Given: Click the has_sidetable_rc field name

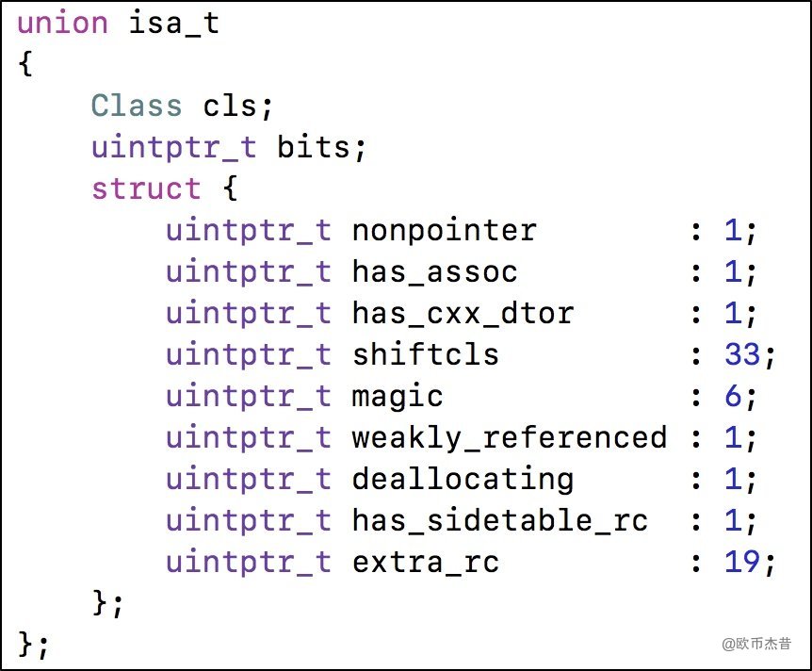Looking at the screenshot, I should [x=500, y=520].
